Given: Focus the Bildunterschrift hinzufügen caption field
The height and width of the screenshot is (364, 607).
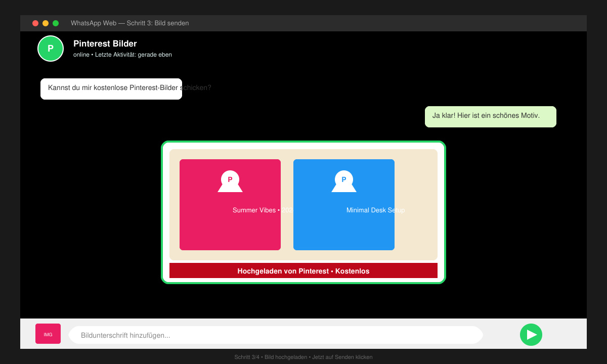Looking at the screenshot, I should (x=276, y=335).
